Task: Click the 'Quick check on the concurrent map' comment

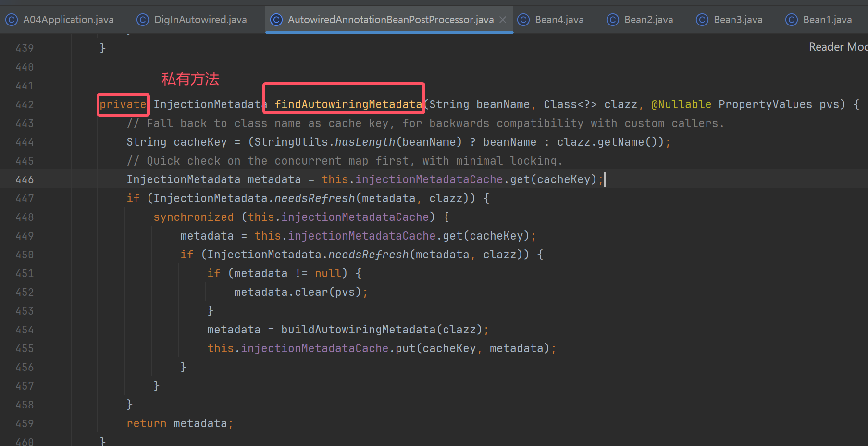Action: pos(345,161)
